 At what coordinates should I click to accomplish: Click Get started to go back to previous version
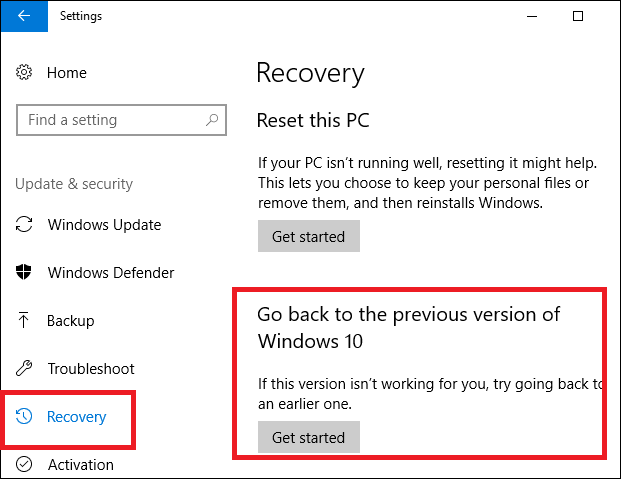point(309,437)
